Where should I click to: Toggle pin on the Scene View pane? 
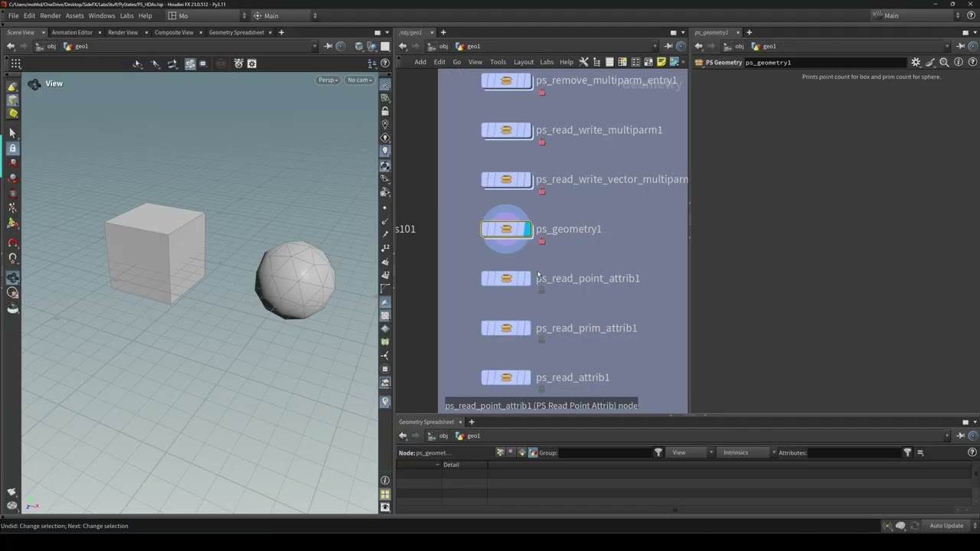328,46
